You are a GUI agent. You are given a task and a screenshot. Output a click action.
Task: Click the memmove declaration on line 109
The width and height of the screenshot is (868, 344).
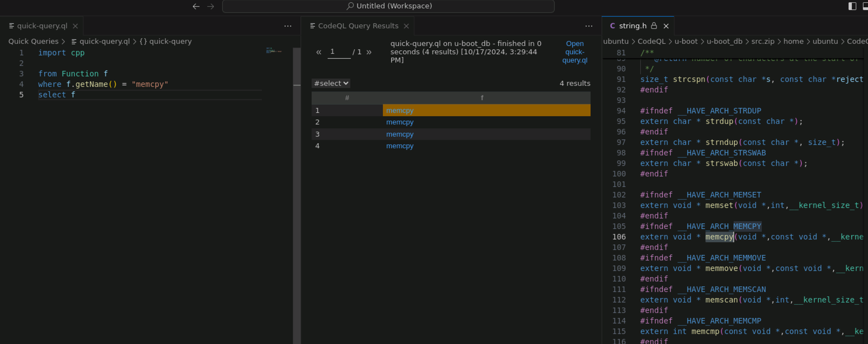[x=722, y=269]
